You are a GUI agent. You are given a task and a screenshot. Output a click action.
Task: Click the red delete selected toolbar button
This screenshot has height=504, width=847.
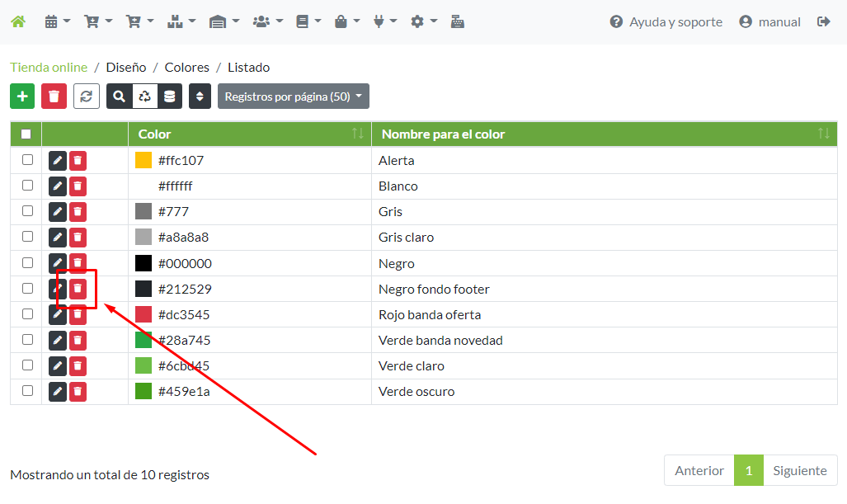click(54, 97)
